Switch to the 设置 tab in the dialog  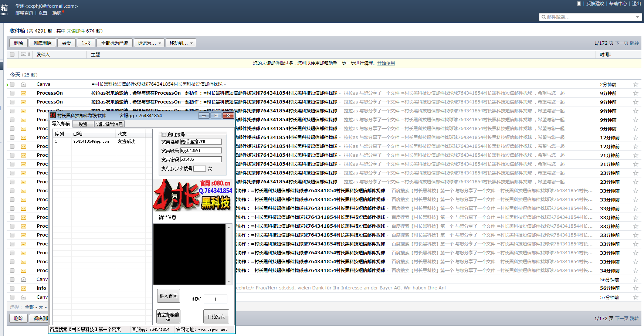click(83, 124)
